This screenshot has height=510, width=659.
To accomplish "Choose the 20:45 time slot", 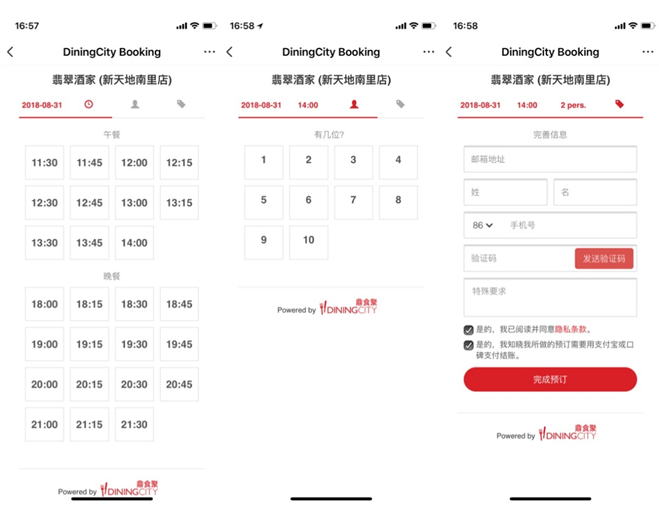I will click(179, 384).
